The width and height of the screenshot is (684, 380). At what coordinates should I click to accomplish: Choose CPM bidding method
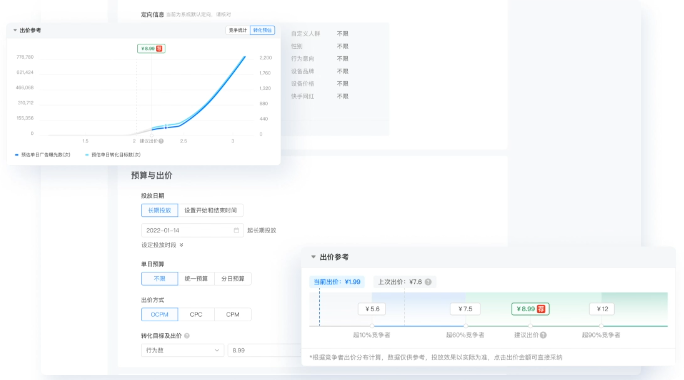233,314
